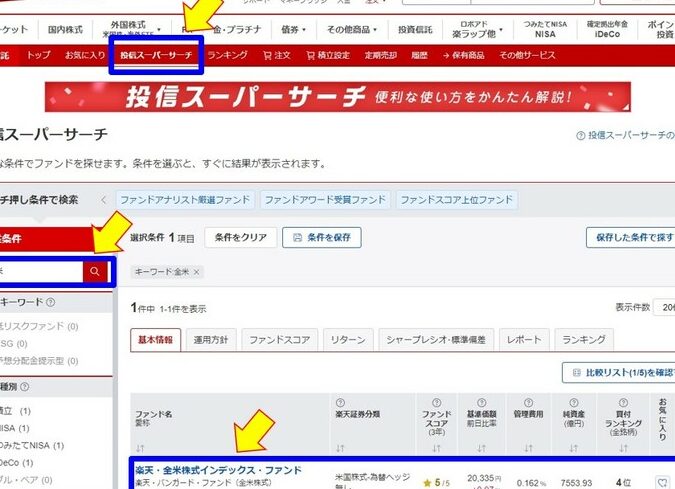The width and height of the screenshot is (675, 489).
Task: Open その他サービス in red submenu
Action: coord(527,56)
